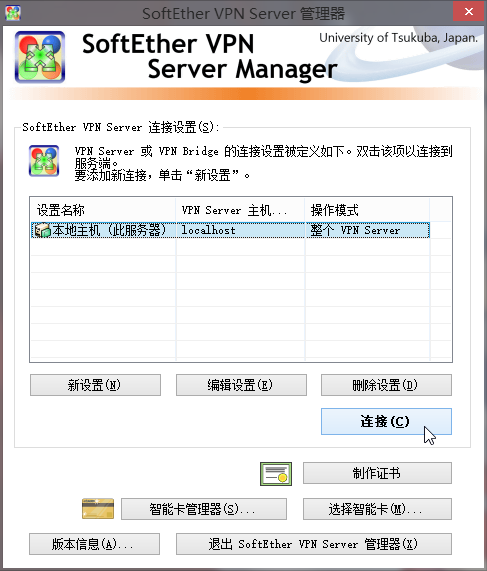The image size is (487, 571).
Task: Sort by the 设置名称 column header
Action: [x=103, y=210]
